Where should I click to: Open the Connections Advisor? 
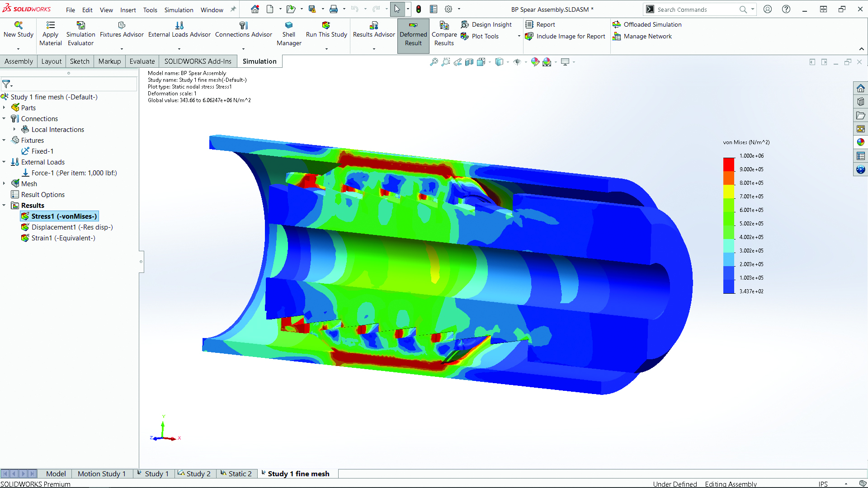click(x=244, y=30)
